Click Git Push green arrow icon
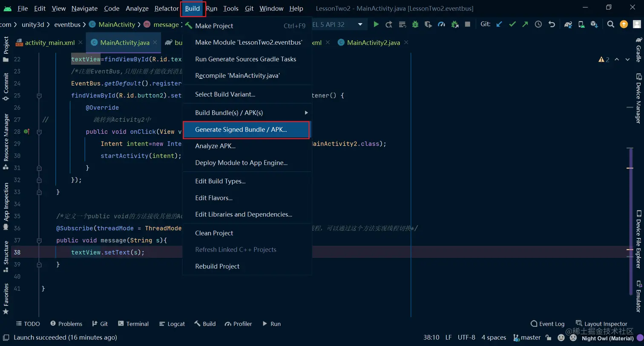The image size is (644, 346). click(525, 24)
